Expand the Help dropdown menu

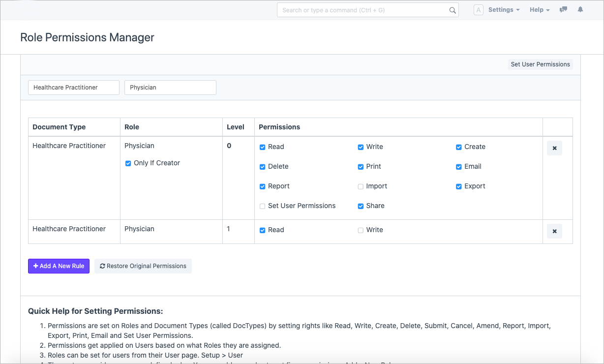(540, 10)
